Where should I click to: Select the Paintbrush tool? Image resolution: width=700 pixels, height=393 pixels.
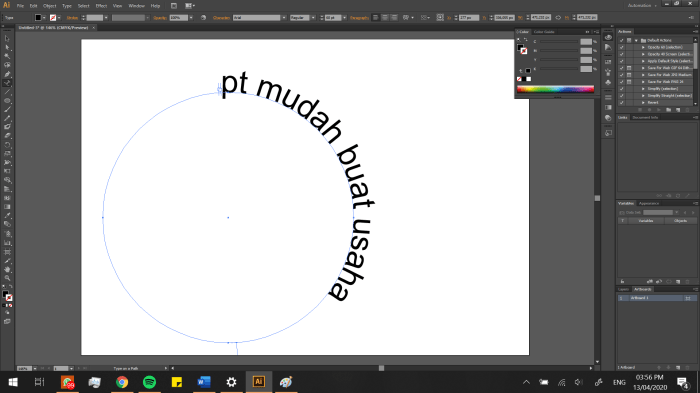tap(7, 109)
